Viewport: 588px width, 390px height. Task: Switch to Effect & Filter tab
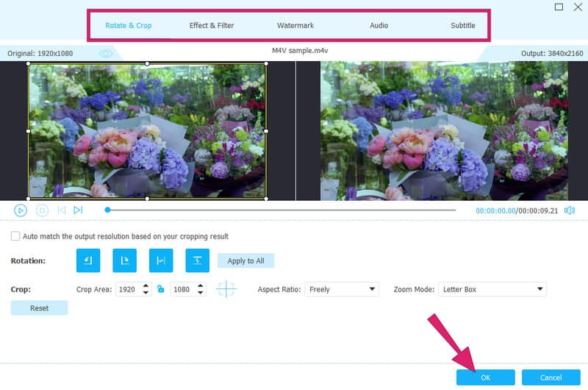click(212, 26)
